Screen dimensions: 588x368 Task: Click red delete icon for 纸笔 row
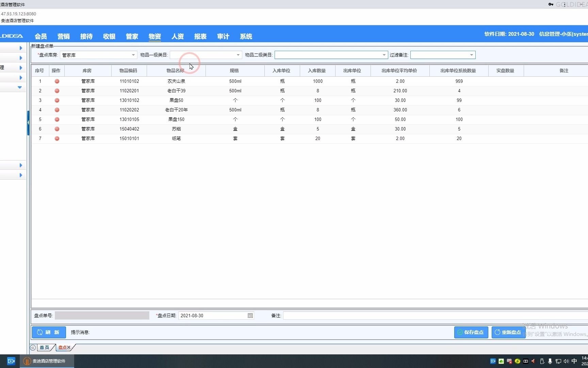57,138
